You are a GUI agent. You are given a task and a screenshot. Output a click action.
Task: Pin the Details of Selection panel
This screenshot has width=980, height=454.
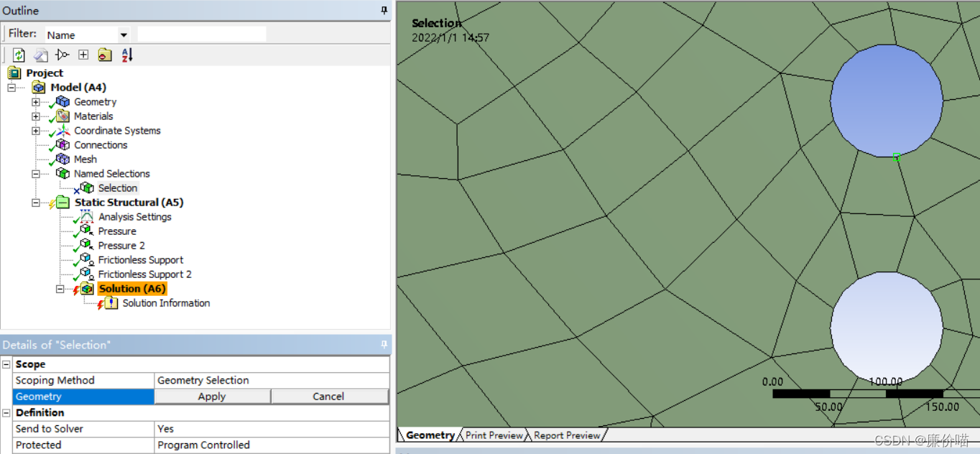click(384, 345)
